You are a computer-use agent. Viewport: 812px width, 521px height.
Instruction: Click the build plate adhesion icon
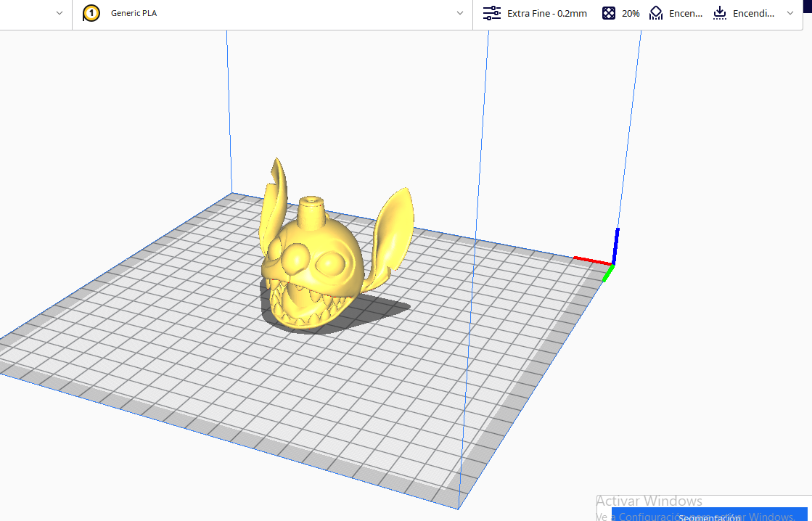click(x=720, y=13)
